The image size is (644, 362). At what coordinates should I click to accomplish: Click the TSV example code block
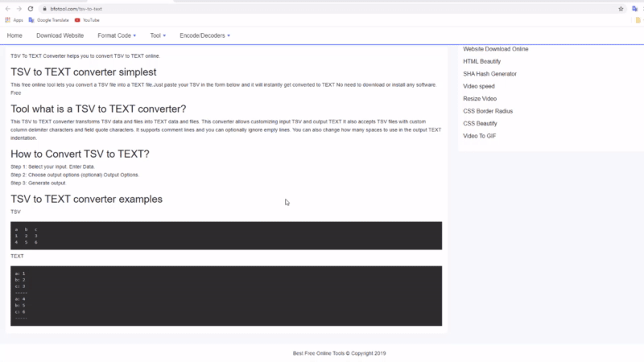226,235
